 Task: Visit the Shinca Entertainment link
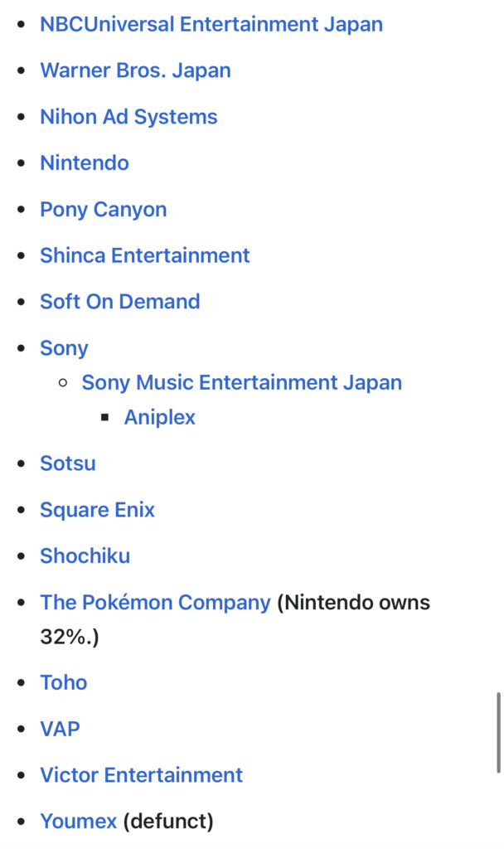pos(144,255)
